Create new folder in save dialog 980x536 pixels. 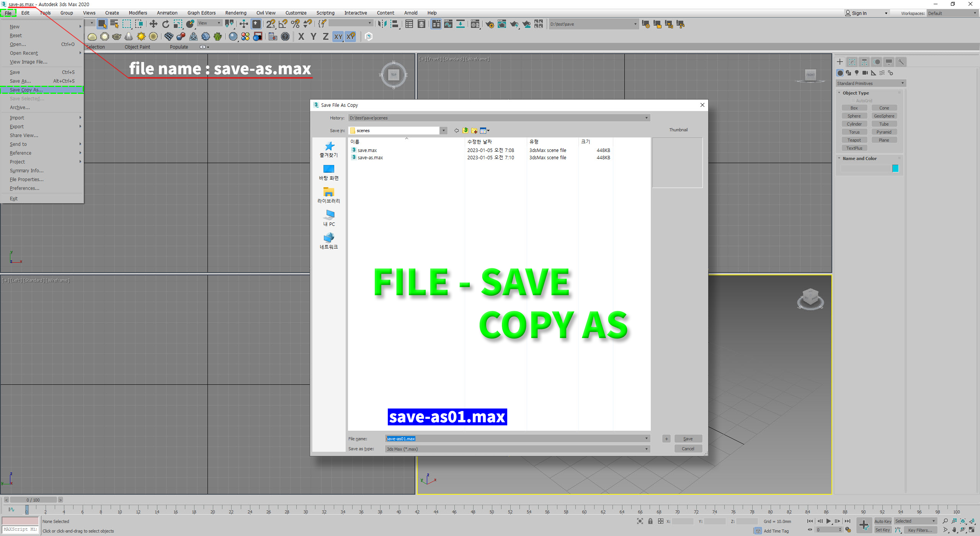tap(474, 131)
